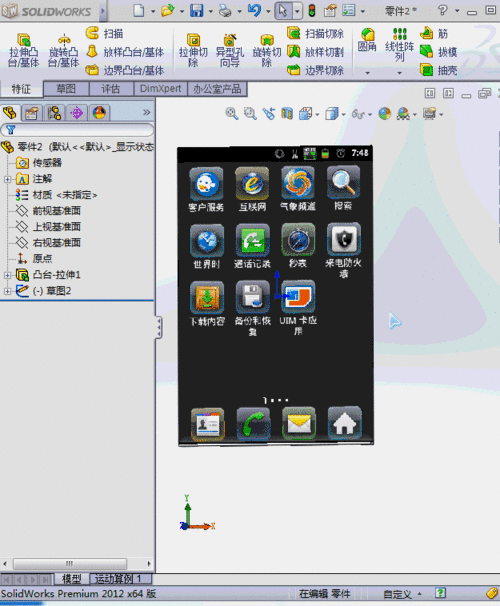The height and width of the screenshot is (606, 500).
Task: Click the Shell (抽壳) feature icon
Action: (x=427, y=70)
